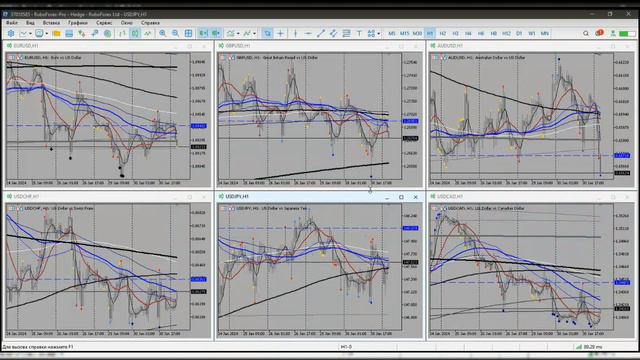Select the standard cursor tool
The width and height of the screenshot is (640, 360).
click(x=267, y=33)
